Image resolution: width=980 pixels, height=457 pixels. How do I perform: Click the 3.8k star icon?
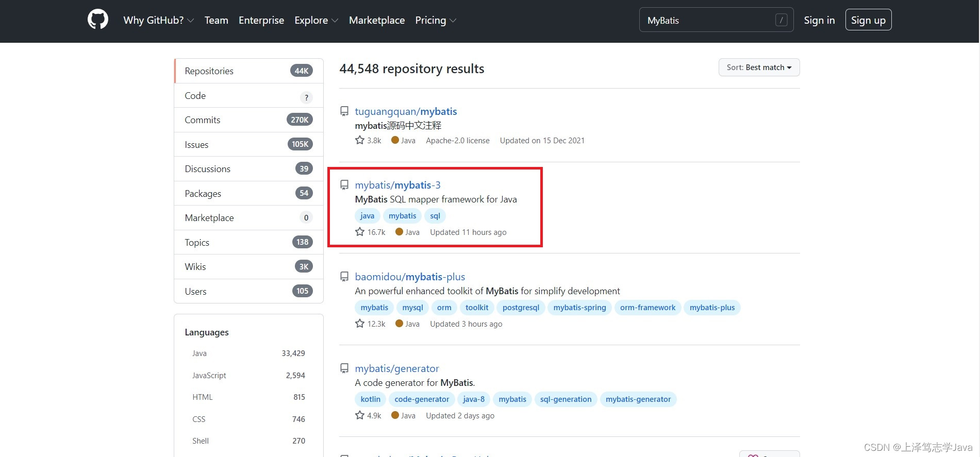point(360,140)
